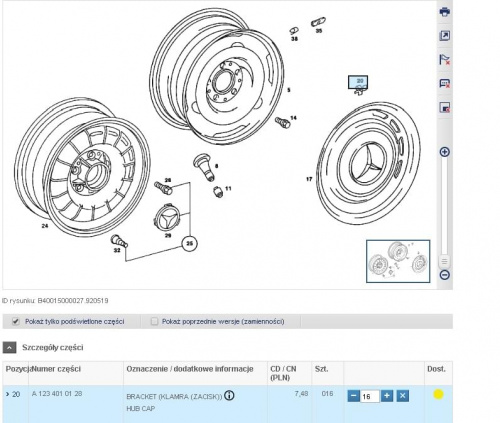Select center cap part number 29
This screenshot has width=500, height=423.
tap(168, 235)
